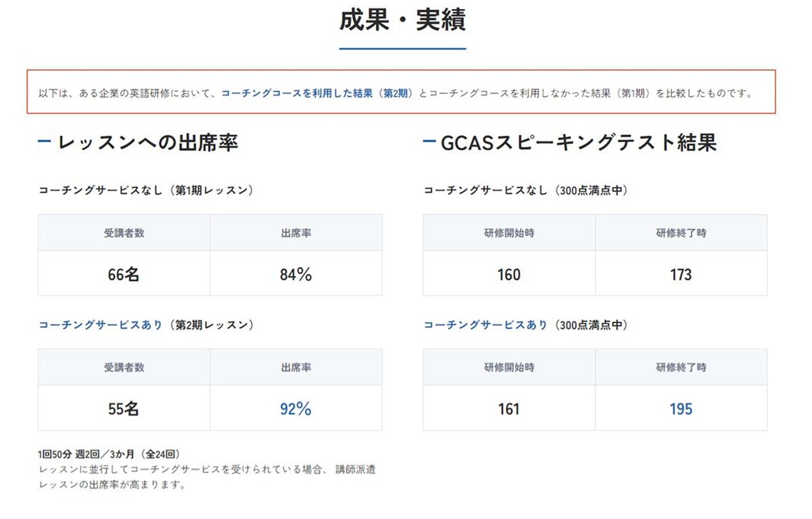Click the 161 start score cell
This screenshot has height=519, width=812.
point(509,409)
